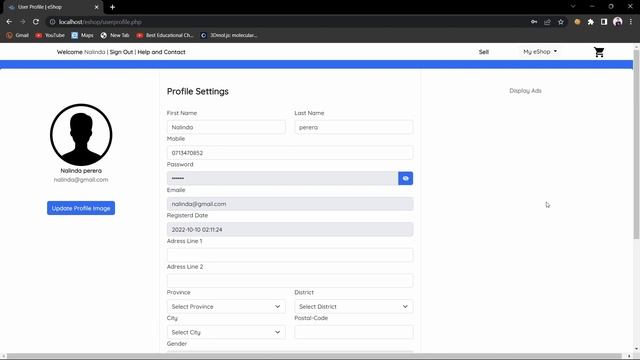Click the profile avatar picture
The width and height of the screenshot is (640, 360).
point(81,135)
